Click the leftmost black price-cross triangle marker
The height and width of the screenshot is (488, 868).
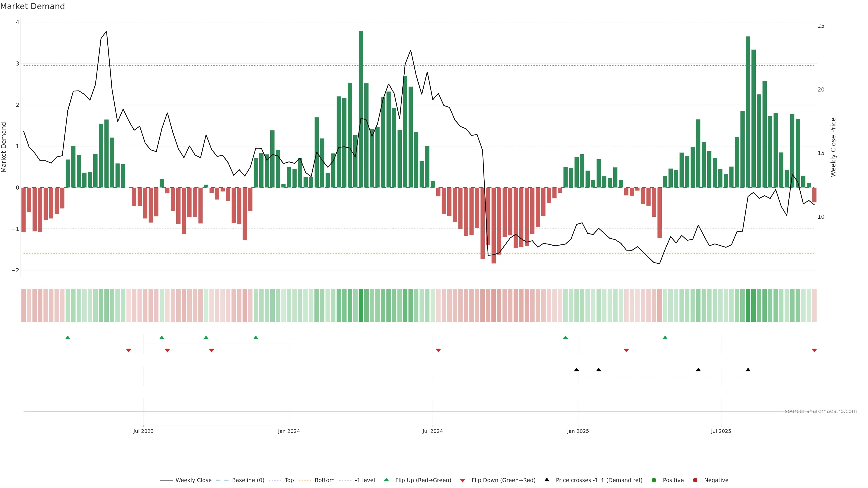click(577, 370)
